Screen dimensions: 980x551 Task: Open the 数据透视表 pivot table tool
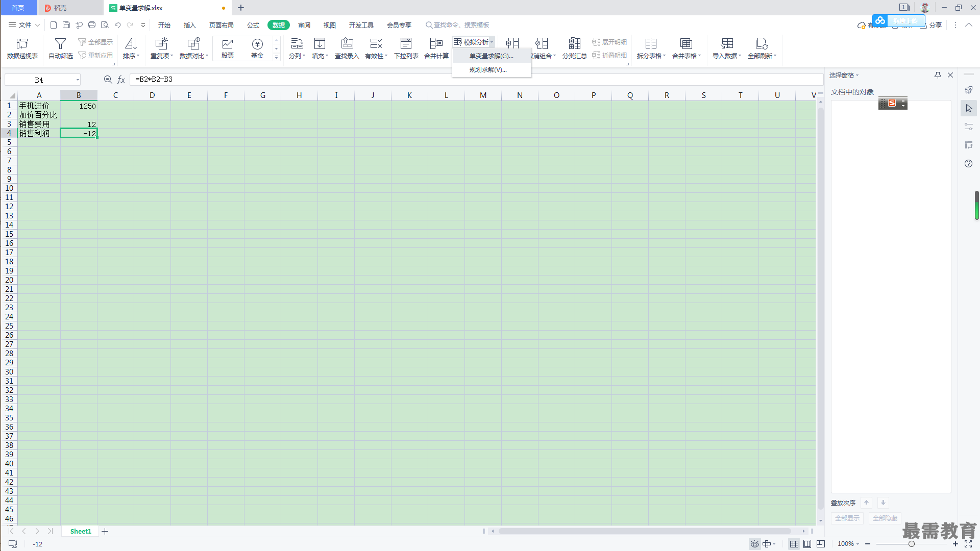(x=22, y=48)
